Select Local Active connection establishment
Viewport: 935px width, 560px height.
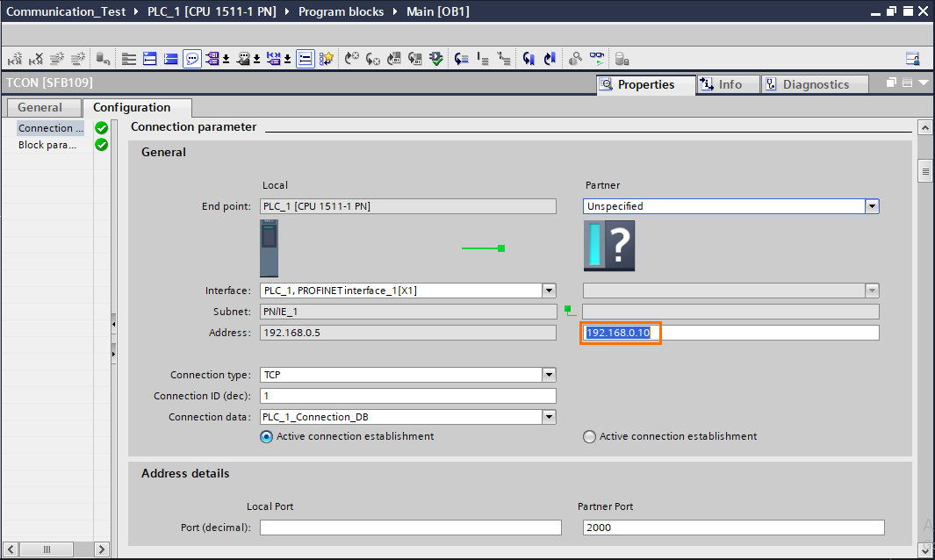pyautogui.click(x=266, y=436)
